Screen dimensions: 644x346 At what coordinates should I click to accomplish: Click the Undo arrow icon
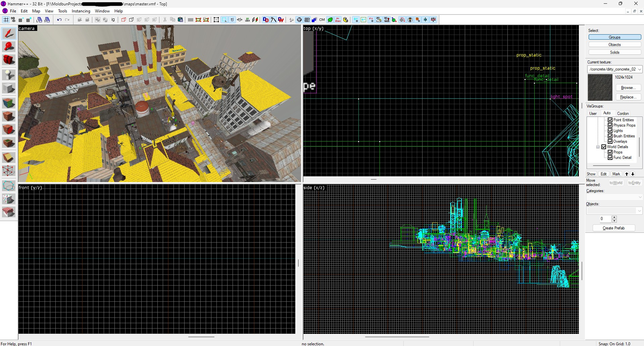click(59, 20)
